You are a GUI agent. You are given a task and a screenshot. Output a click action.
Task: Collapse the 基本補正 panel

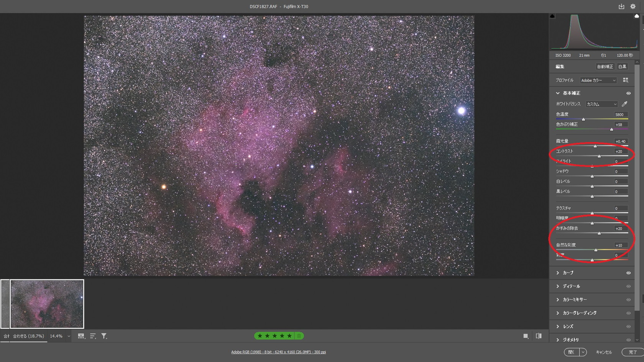[x=558, y=93]
